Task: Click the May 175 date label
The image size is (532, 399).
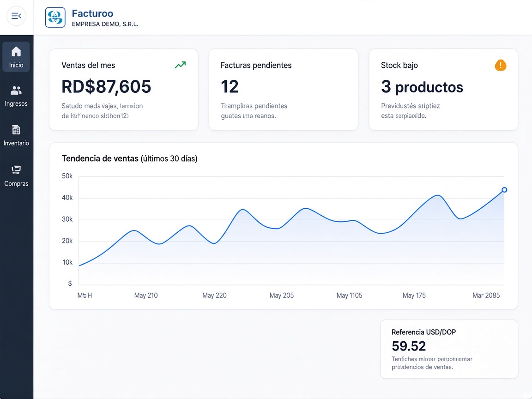Action: [414, 295]
